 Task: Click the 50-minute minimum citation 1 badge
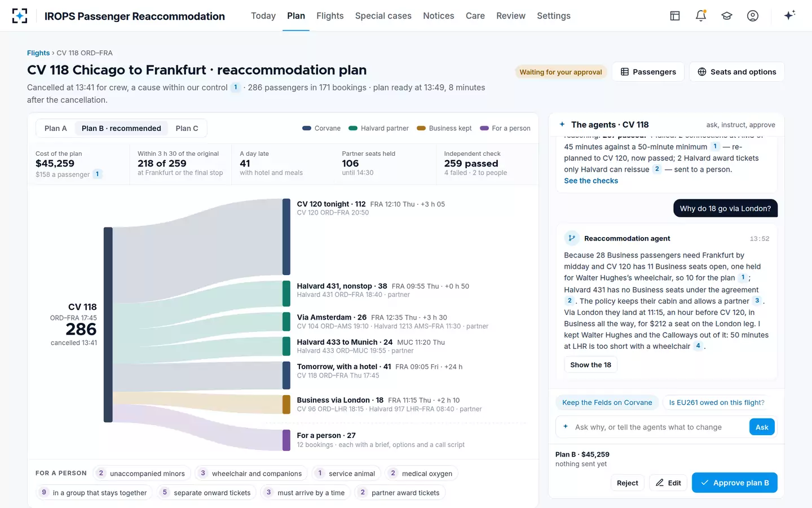click(715, 147)
